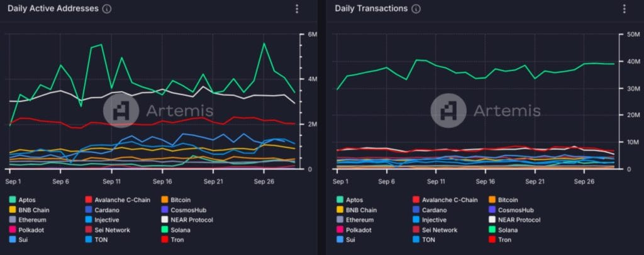Toggle Bitcoin swatch in right chart legend
Viewport: 644px width, 255px height.
point(492,200)
